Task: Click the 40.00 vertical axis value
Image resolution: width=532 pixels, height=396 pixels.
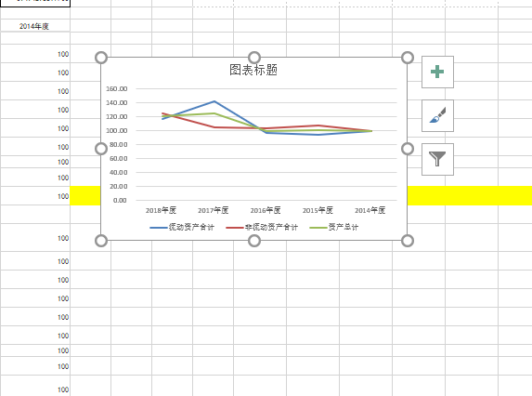Action: pos(119,173)
